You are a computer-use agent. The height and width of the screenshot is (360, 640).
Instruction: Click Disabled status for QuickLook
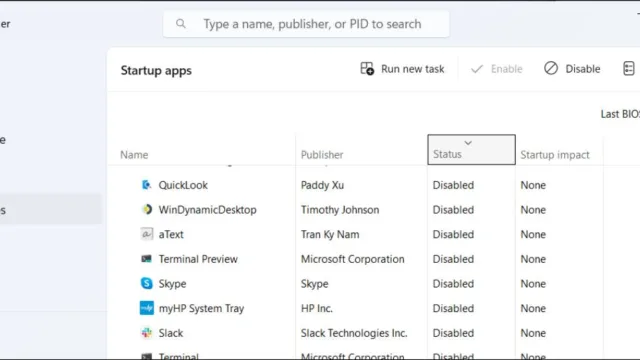click(x=453, y=185)
